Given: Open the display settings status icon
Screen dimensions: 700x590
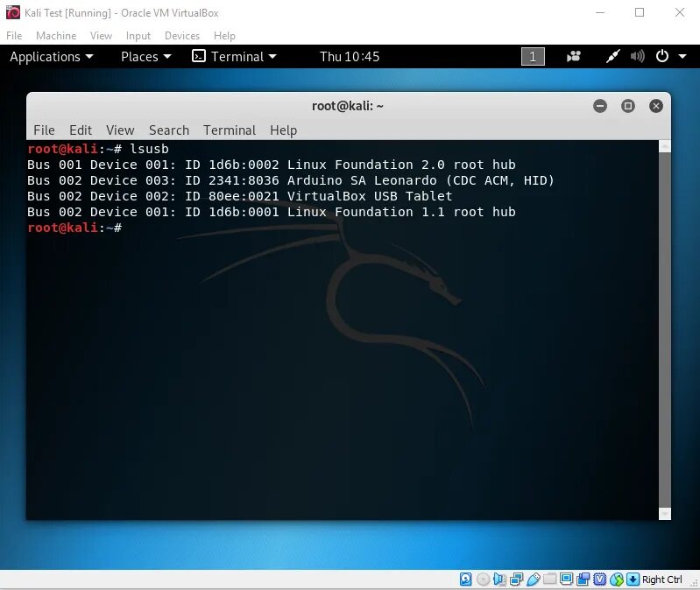Looking at the screenshot, I should [566, 579].
